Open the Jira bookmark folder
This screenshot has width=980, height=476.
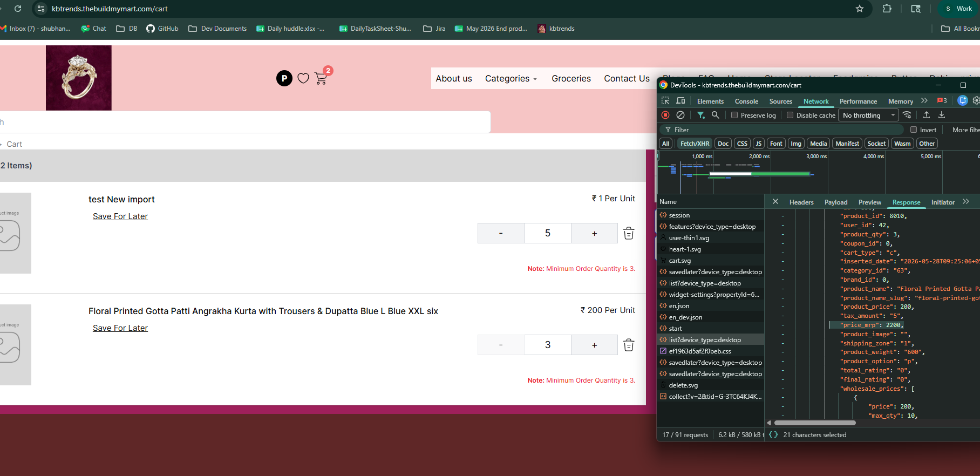pyautogui.click(x=434, y=29)
